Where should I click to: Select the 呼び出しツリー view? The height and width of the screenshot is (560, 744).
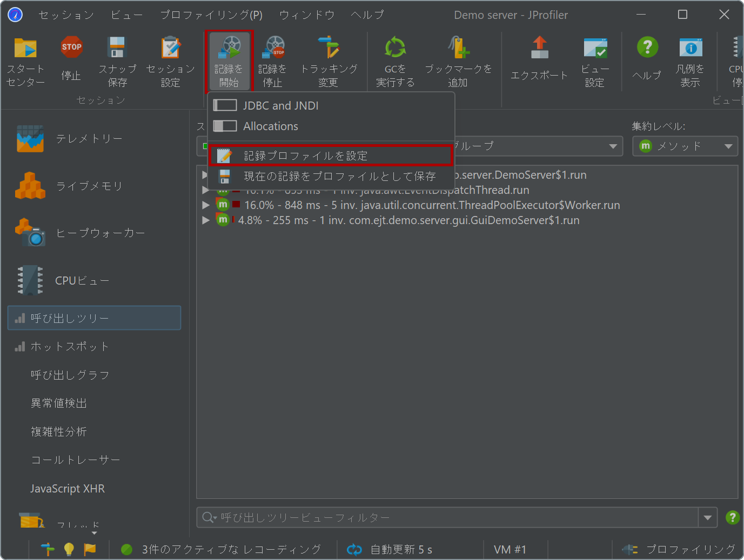tap(94, 318)
